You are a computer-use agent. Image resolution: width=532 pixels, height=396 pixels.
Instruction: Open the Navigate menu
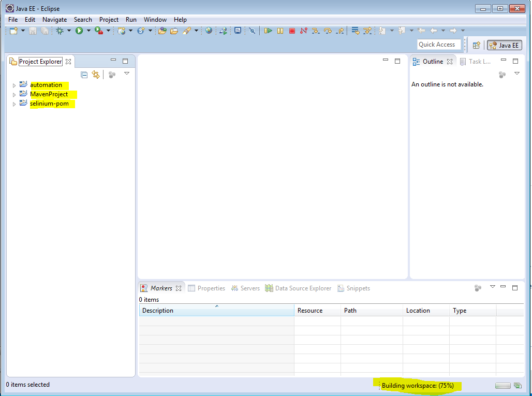[x=55, y=20]
